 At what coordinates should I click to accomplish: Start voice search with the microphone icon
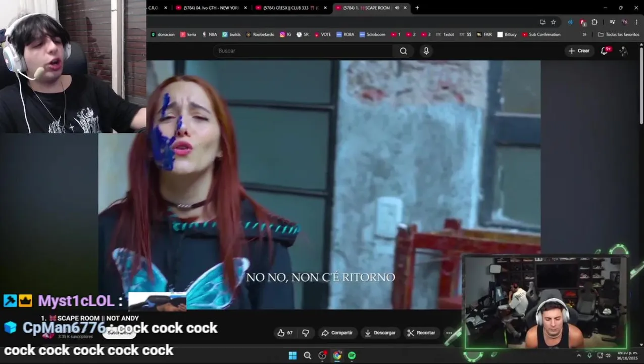(x=426, y=51)
